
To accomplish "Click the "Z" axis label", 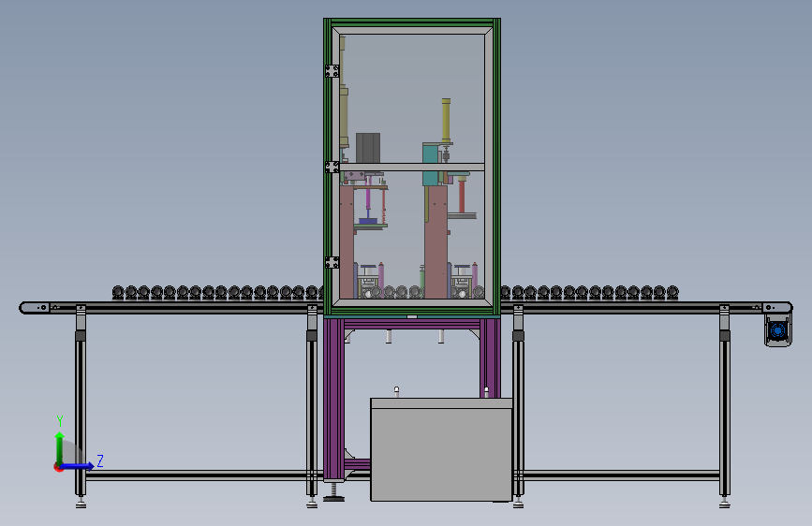I will tap(100, 460).
